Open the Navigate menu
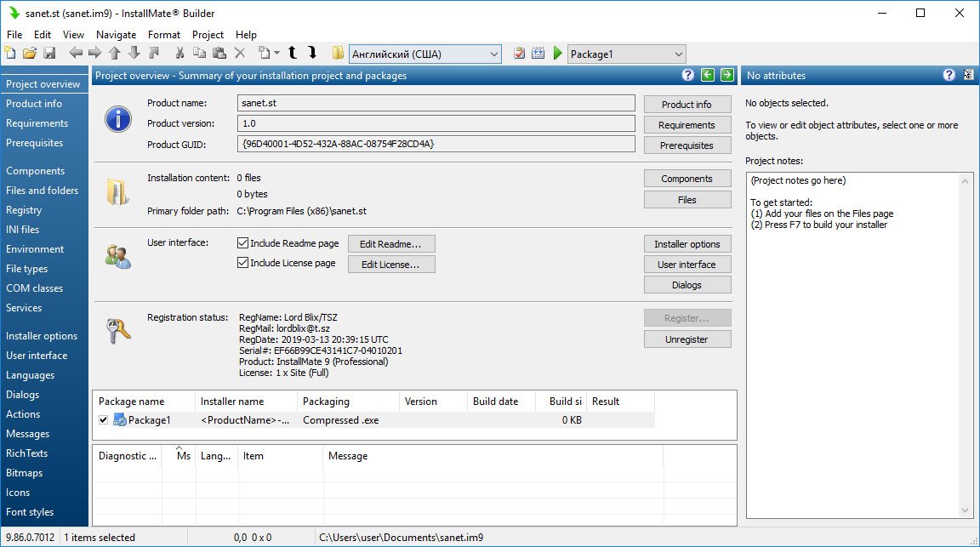 click(117, 34)
